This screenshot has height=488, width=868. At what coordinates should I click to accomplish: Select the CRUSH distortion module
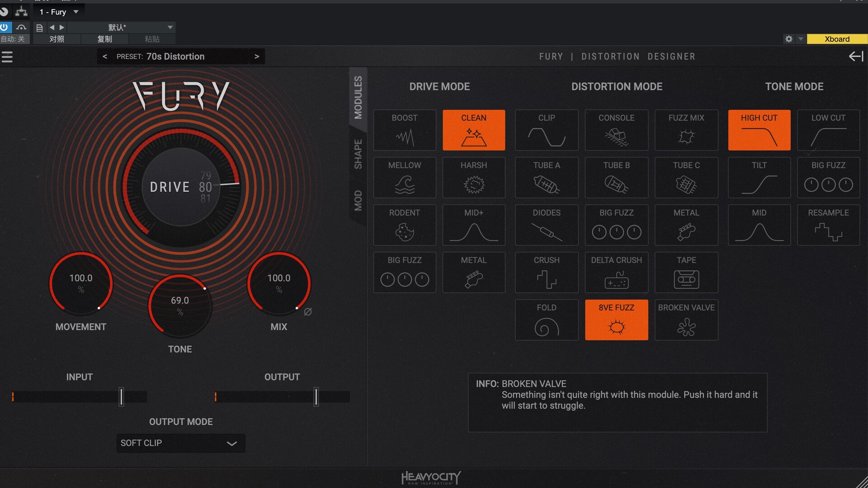coord(547,272)
